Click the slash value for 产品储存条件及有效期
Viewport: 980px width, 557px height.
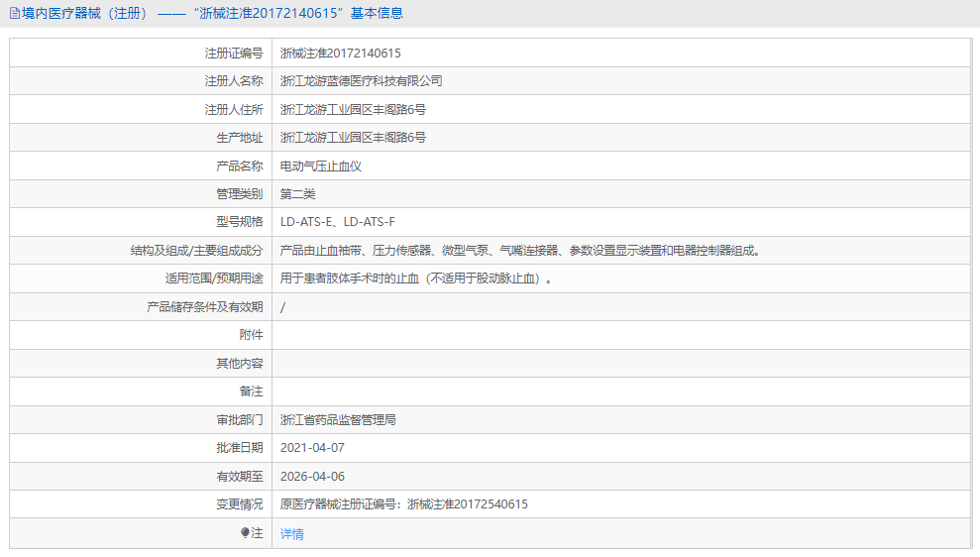[x=283, y=307]
